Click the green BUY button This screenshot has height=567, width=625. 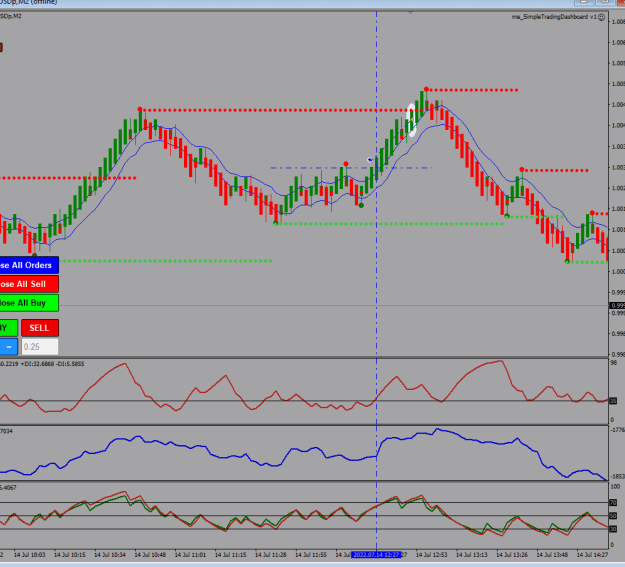click(9, 328)
